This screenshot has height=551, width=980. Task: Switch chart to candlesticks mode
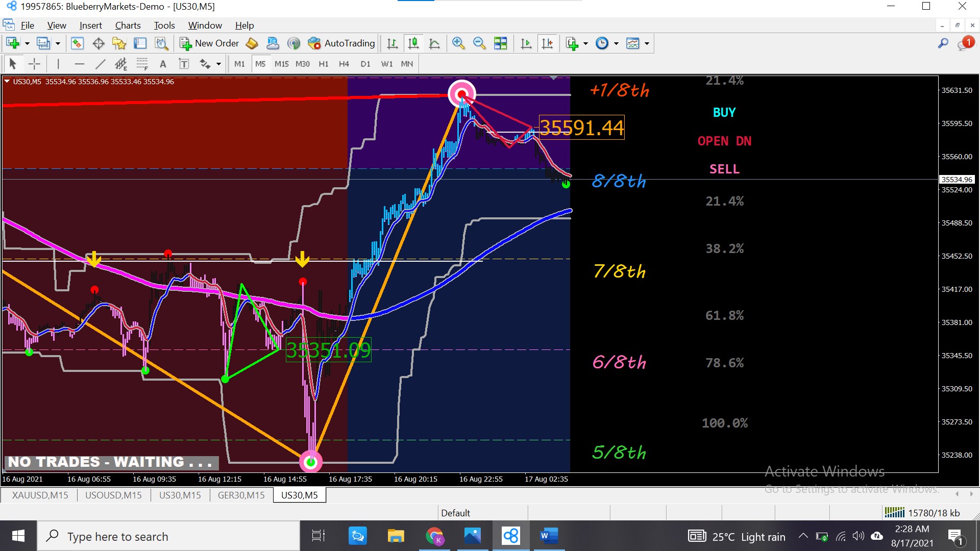tap(413, 43)
